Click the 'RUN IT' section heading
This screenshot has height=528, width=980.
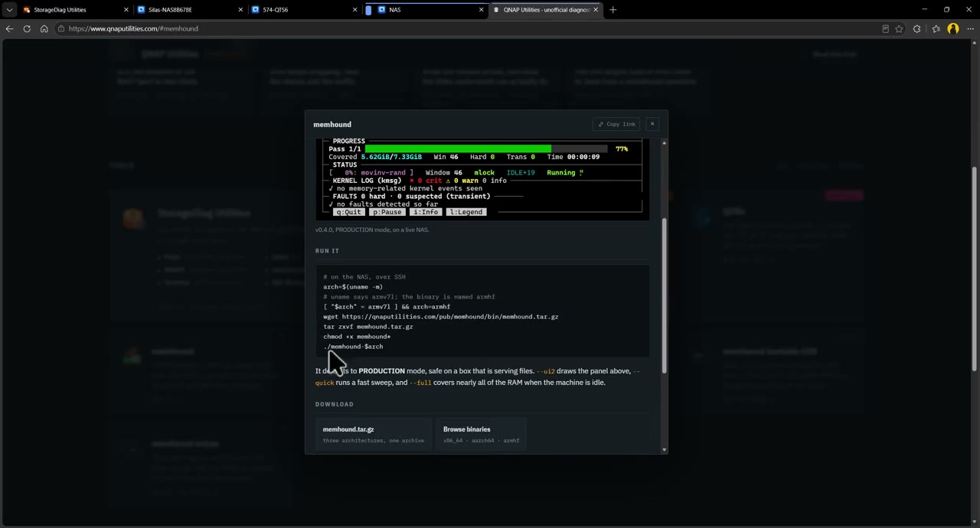pos(327,251)
